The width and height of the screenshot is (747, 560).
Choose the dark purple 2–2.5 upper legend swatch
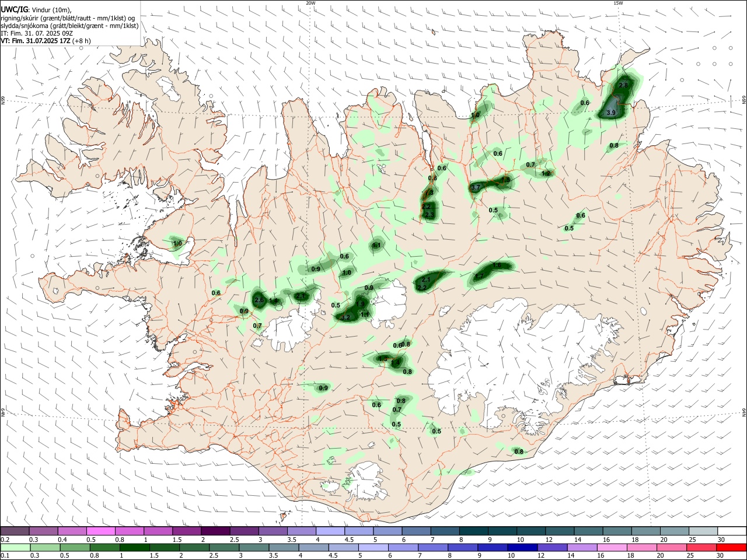pos(215,531)
